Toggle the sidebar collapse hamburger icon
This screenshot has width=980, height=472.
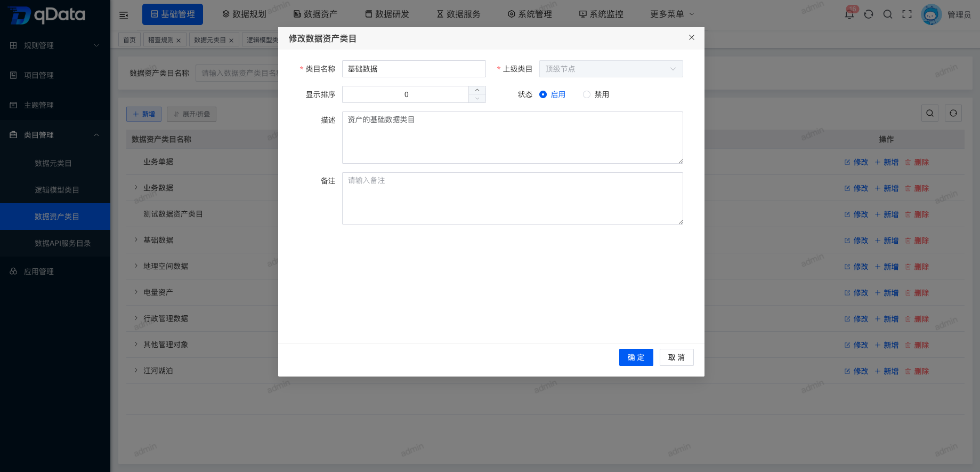124,15
